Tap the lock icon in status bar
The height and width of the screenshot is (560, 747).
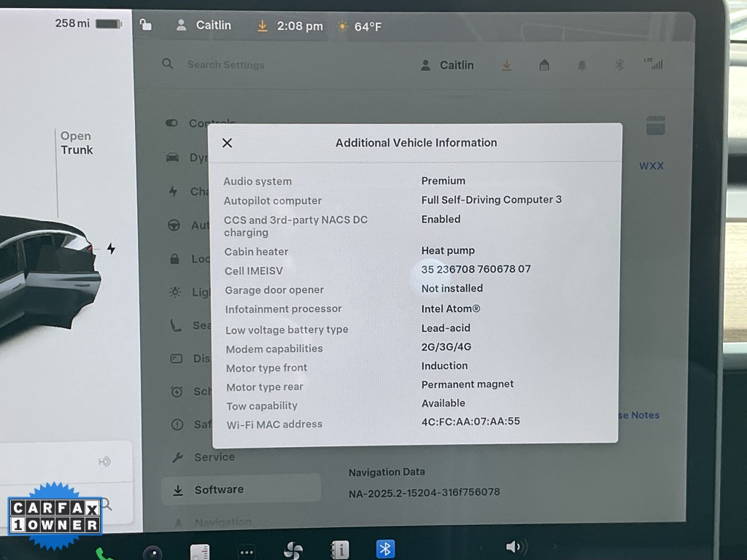[146, 26]
